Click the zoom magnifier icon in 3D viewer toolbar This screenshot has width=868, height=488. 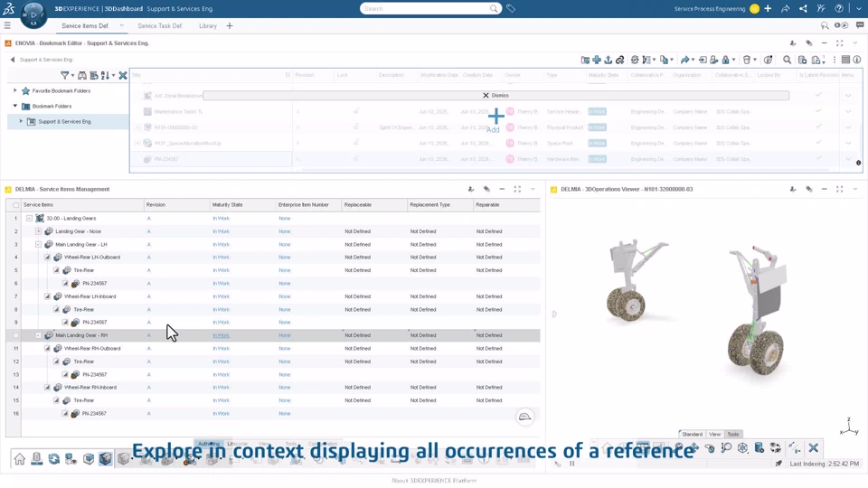point(726,447)
